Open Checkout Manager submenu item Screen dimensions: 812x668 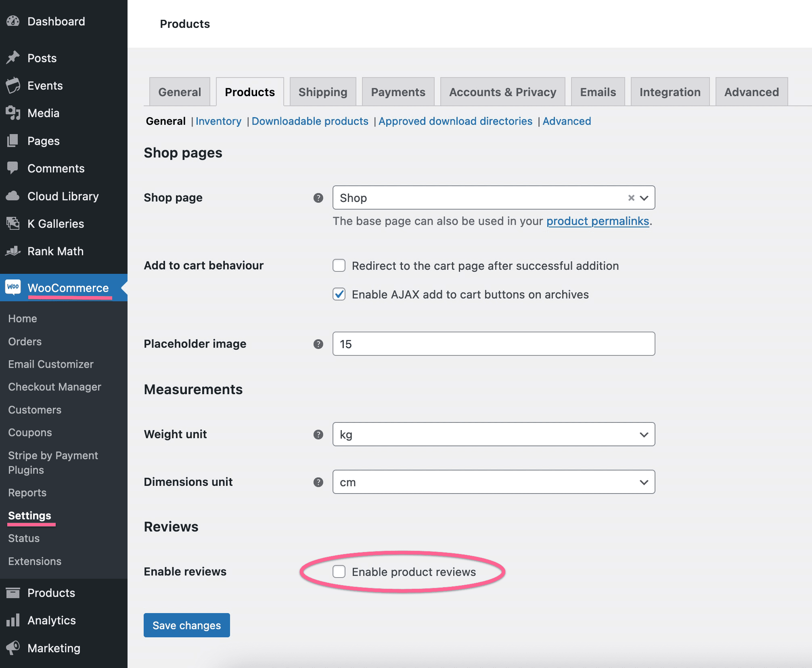(54, 387)
